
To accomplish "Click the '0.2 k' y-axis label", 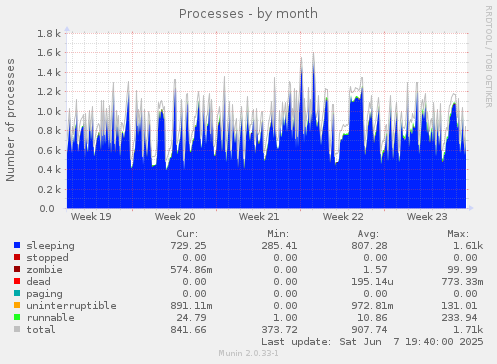I will click(x=49, y=189).
